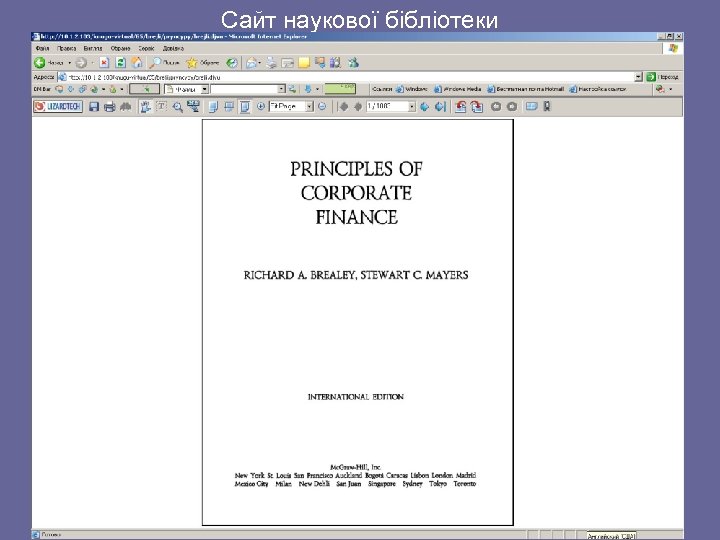720x540 pixels.
Task: Open the Настройка ссылок link
Action: (597, 89)
